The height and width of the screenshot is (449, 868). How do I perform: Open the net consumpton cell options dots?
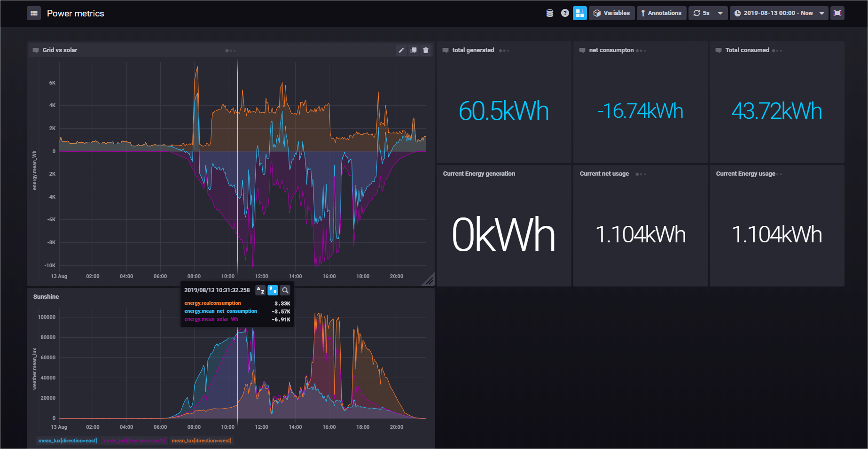[641, 51]
